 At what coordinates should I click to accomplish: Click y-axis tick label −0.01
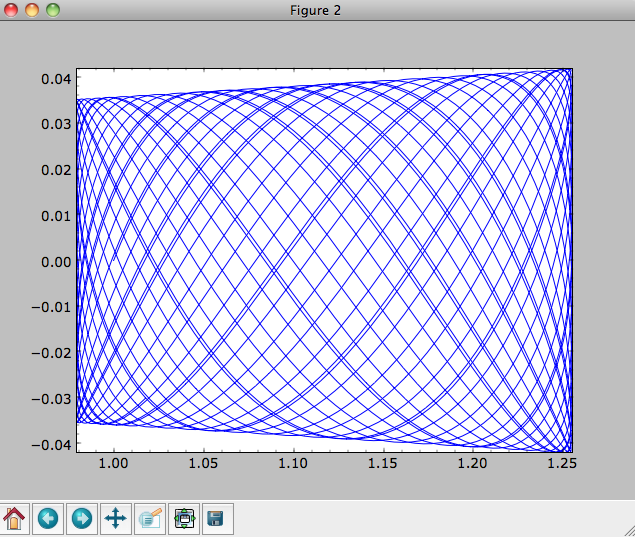(51, 307)
